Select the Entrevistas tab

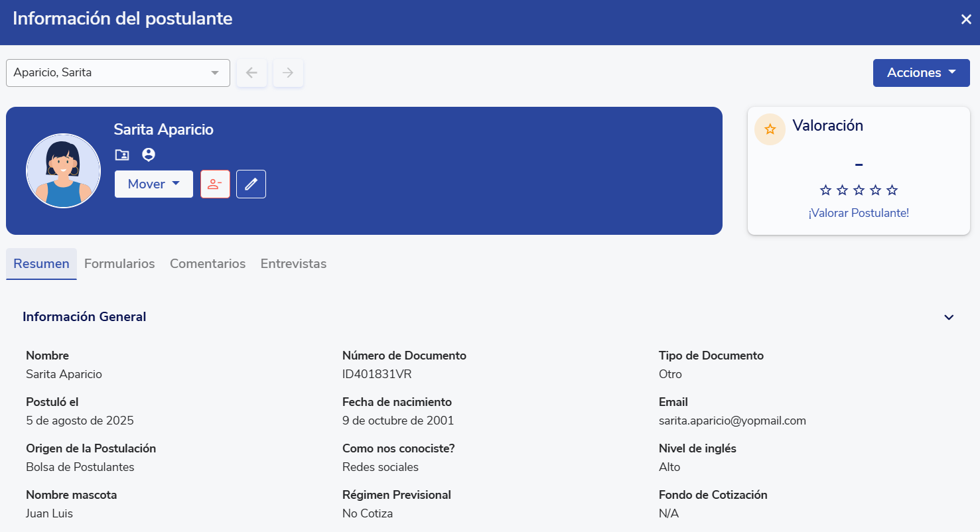(x=293, y=264)
